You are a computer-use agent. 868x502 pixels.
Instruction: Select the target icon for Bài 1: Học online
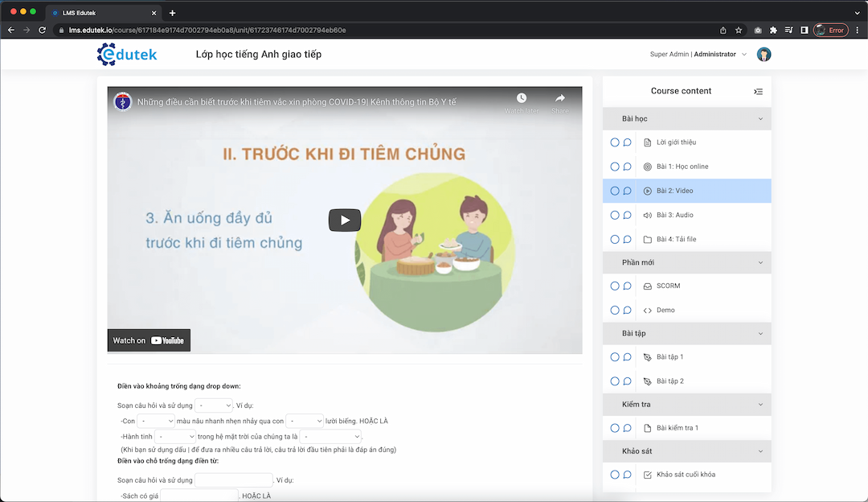pos(648,167)
